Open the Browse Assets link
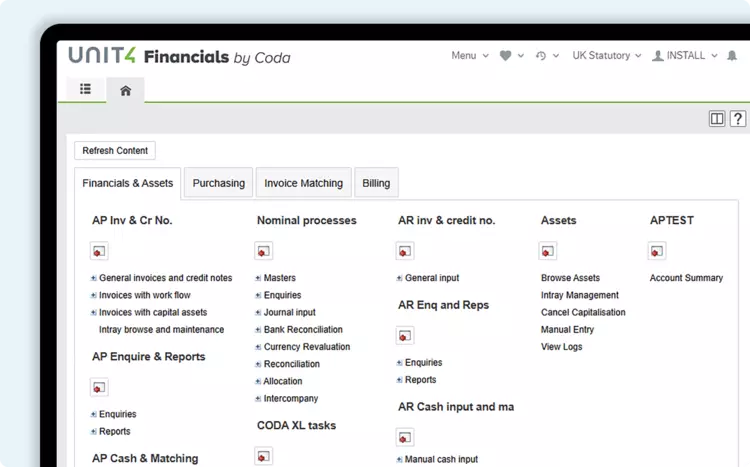The width and height of the screenshot is (750, 467). (570, 278)
